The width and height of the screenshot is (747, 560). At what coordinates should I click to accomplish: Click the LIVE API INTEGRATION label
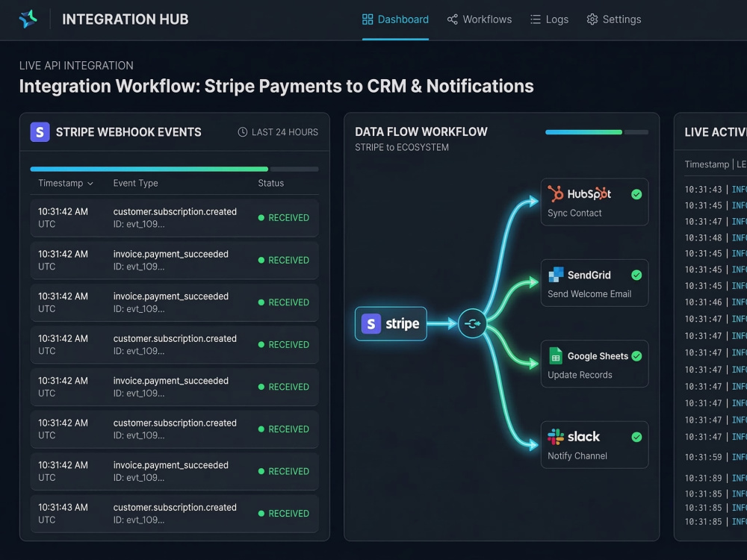(x=76, y=66)
